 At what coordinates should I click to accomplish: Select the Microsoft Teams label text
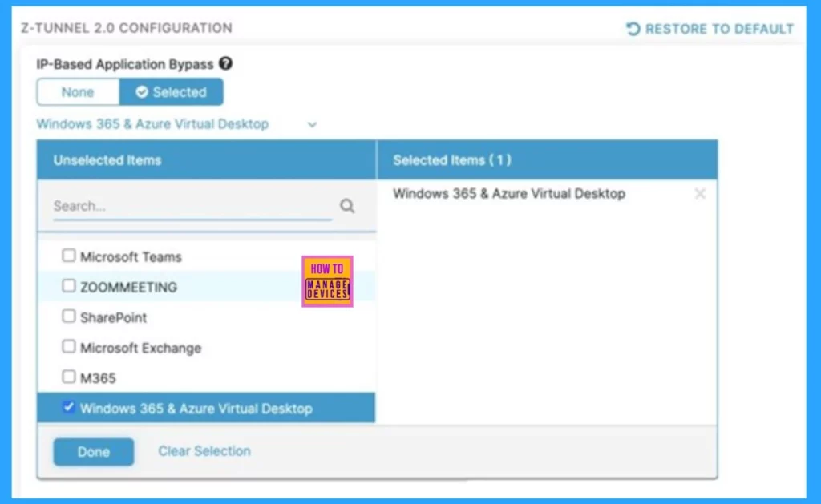point(131,257)
